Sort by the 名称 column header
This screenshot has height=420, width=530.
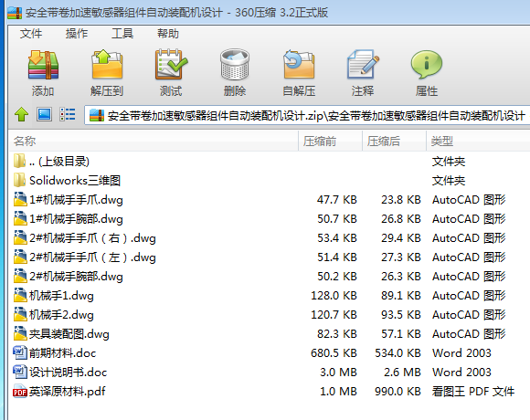click(x=154, y=141)
